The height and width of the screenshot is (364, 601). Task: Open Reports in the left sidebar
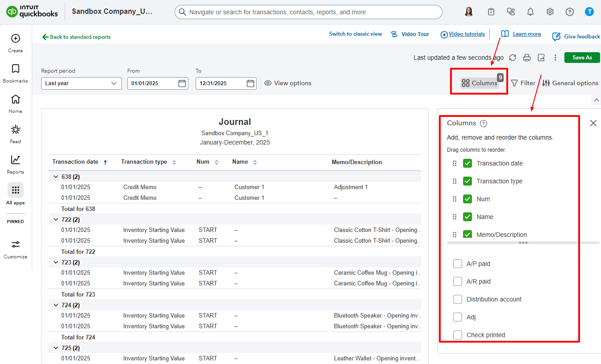point(16,164)
